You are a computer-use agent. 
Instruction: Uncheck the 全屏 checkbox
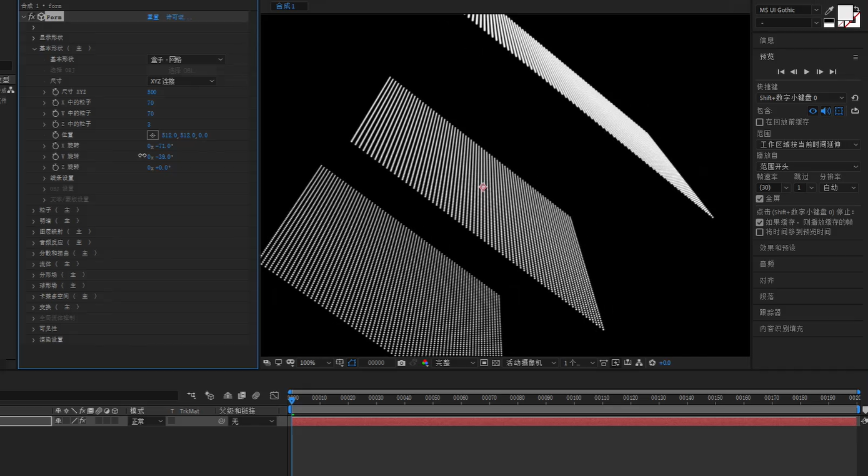click(x=760, y=199)
